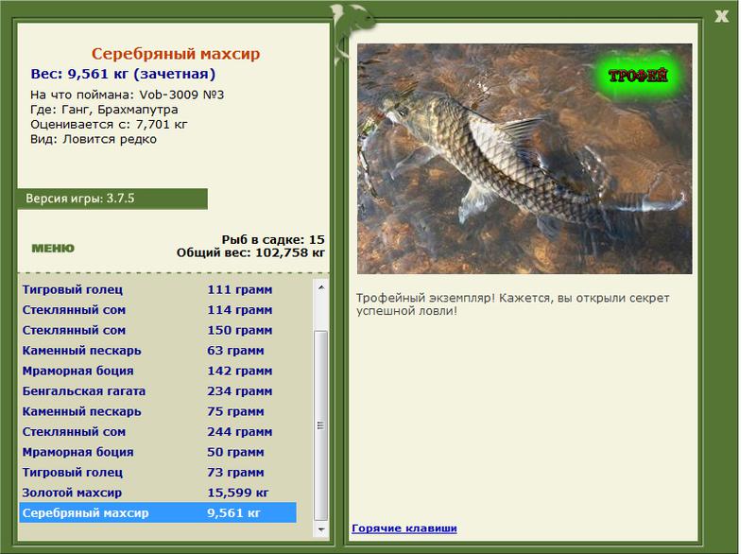
Task: Select Стеклянный сом 114 грамм row
Action: (158, 310)
